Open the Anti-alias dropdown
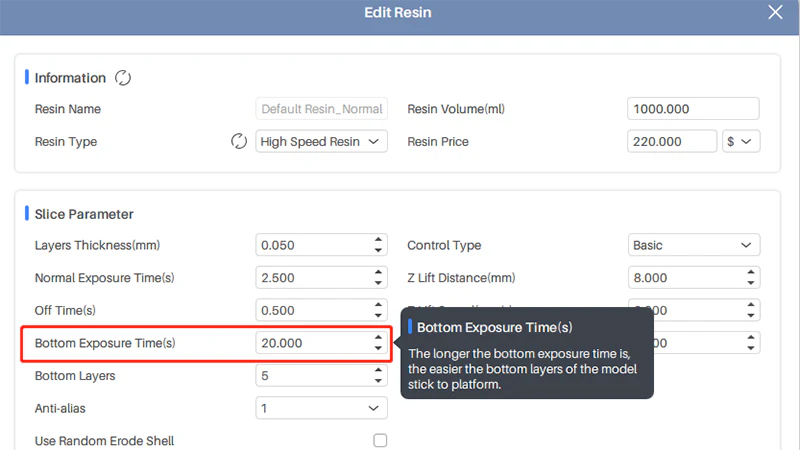800x450 pixels. 321,408
